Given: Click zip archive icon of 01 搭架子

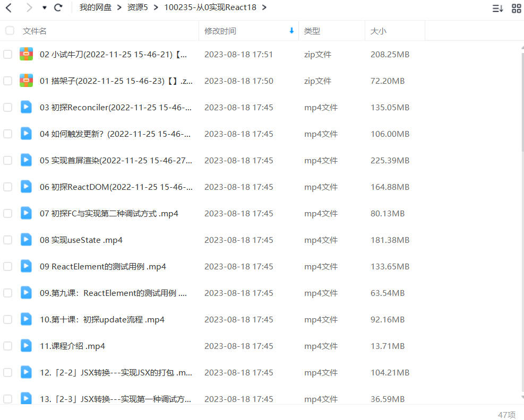Looking at the screenshot, I should (26, 81).
